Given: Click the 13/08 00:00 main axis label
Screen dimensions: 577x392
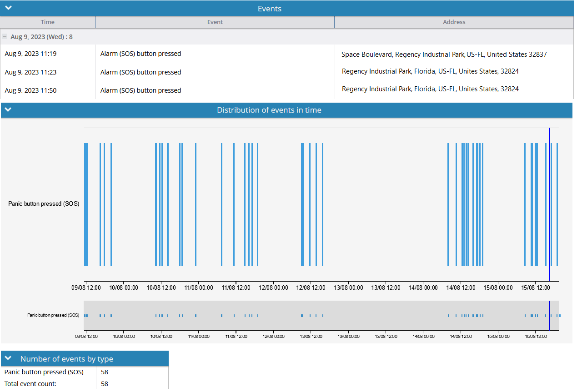Looking at the screenshot, I should [348, 288].
